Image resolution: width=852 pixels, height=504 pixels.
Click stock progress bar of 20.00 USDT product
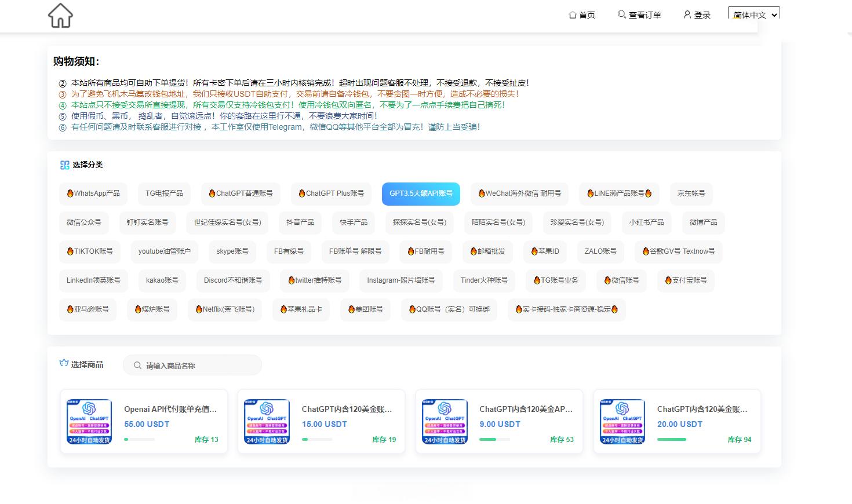672,440
